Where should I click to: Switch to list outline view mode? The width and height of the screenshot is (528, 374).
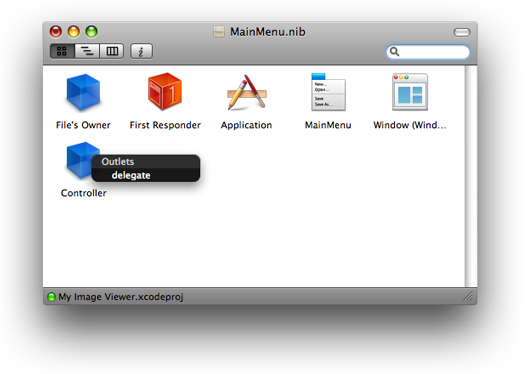(87, 51)
